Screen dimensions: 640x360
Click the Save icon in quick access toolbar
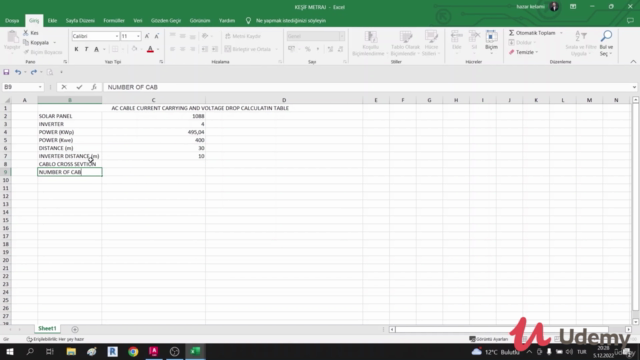(x=6, y=72)
